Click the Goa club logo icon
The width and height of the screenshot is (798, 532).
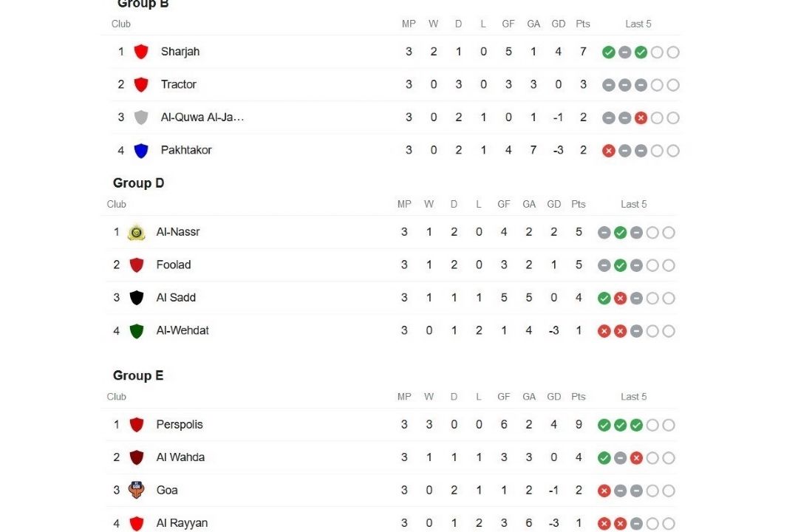tap(137, 490)
